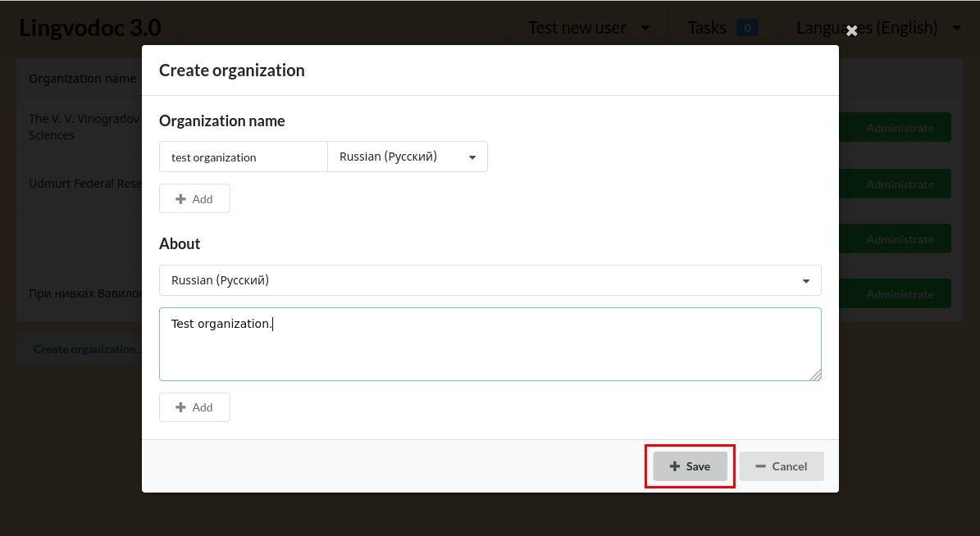This screenshot has width=980, height=536.
Task: Click the resize handle of About textarea
Action: click(x=815, y=375)
